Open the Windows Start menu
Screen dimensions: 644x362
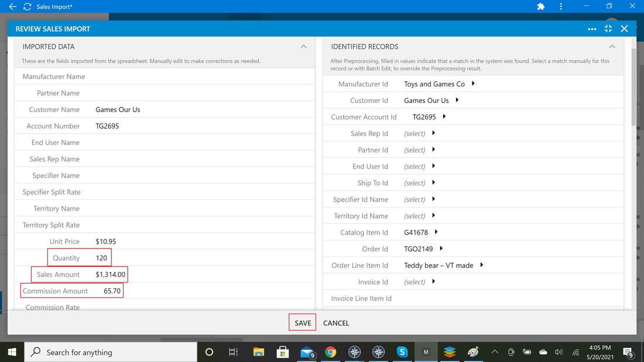point(12,352)
